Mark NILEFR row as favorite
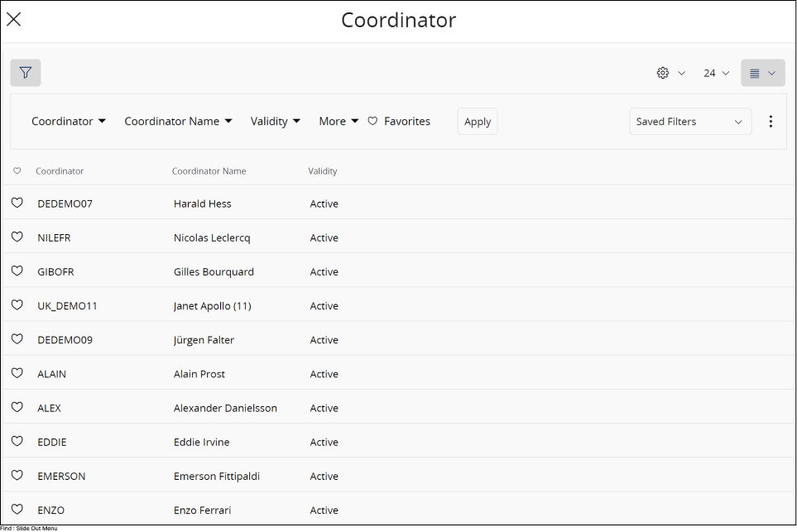The image size is (797, 532). [17, 237]
